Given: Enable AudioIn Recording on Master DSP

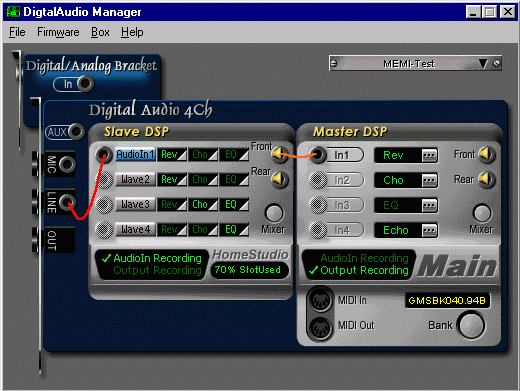Looking at the screenshot, I should pyautogui.click(x=364, y=258).
